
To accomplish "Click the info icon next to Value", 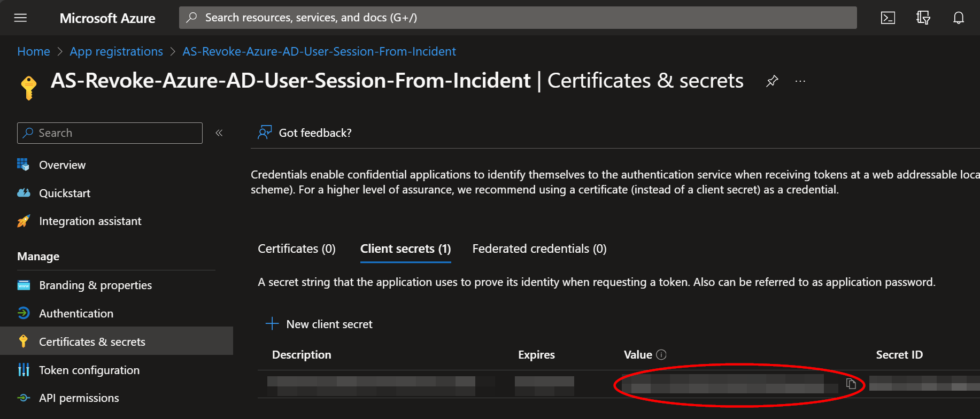I will [x=661, y=354].
